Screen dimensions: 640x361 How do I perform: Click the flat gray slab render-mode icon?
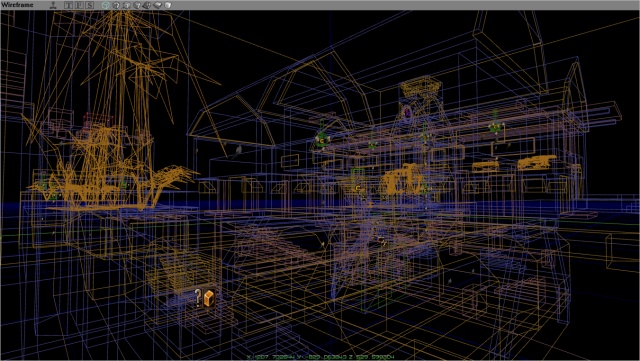click(x=158, y=5)
